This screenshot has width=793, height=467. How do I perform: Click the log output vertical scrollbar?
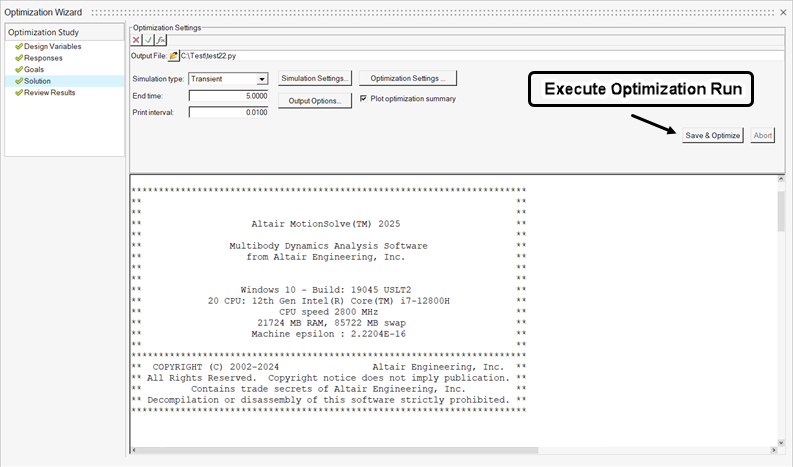(x=781, y=211)
